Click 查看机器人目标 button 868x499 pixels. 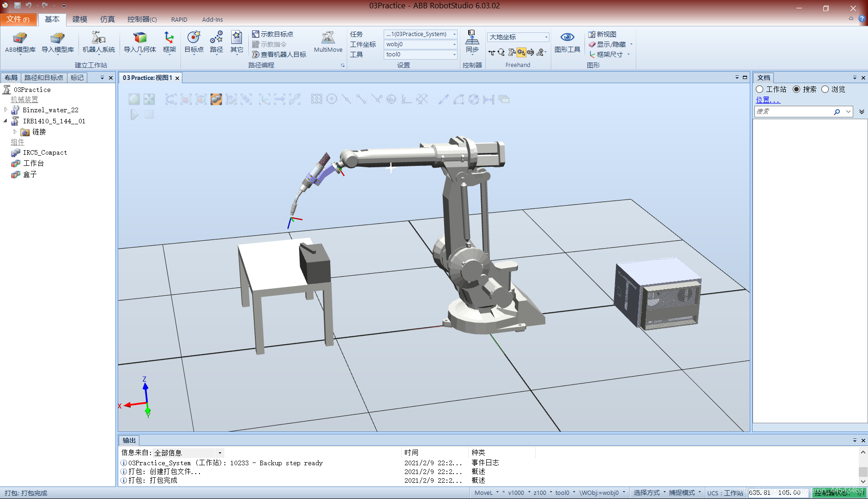tap(279, 55)
